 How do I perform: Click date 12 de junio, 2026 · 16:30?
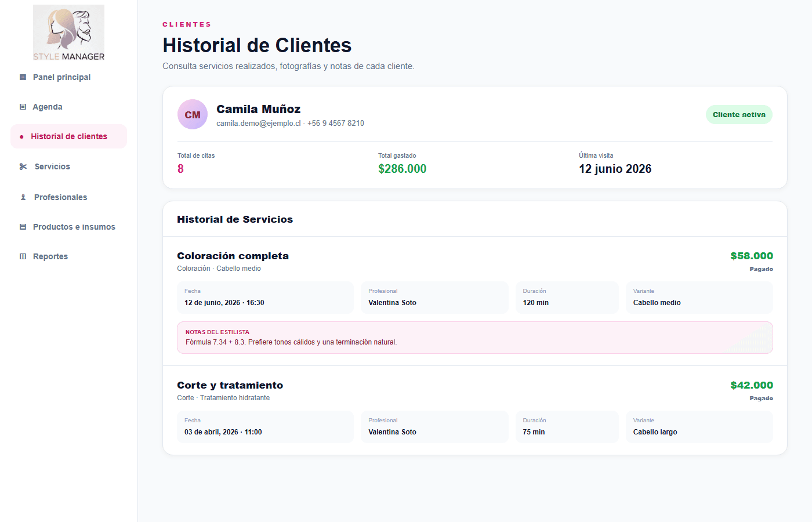[224, 303]
